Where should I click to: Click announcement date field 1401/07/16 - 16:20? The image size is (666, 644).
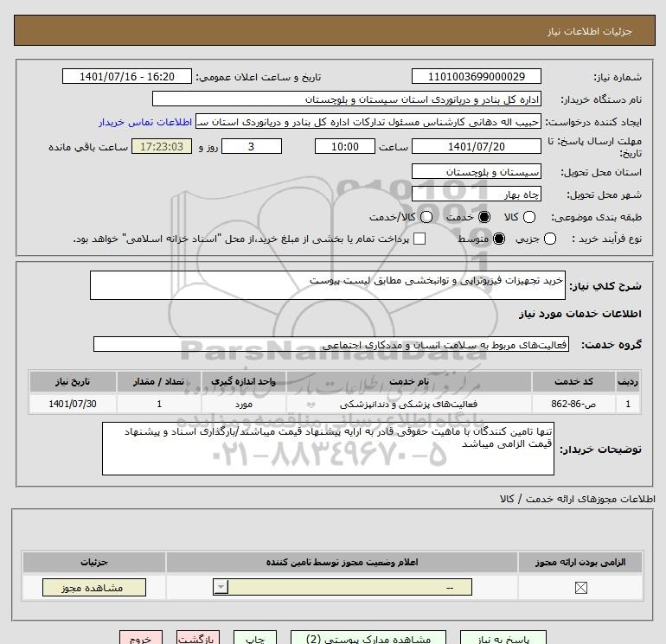(127, 76)
